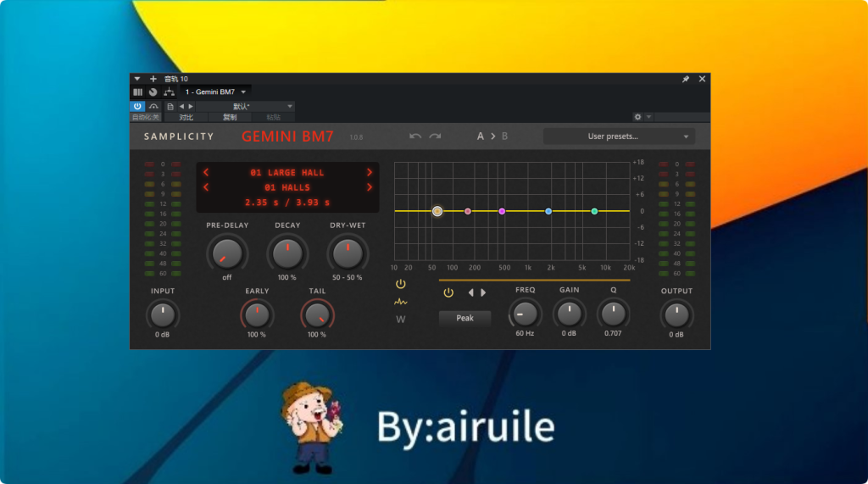Screen dimensions: 868x484
Task: Click the 0.707 Q value
Action: [x=613, y=333]
